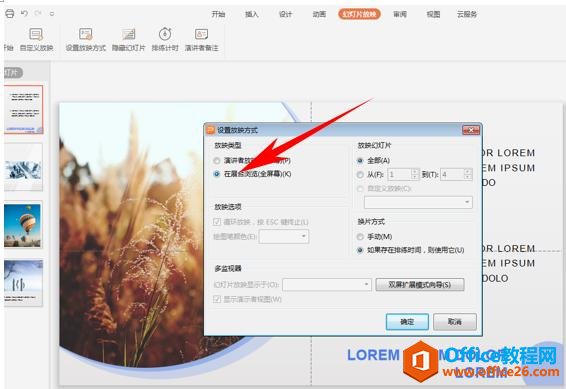The height and width of the screenshot is (389, 566).
Task: Open the quick access toolbar dropdown arrow
Action: [x=52, y=14]
